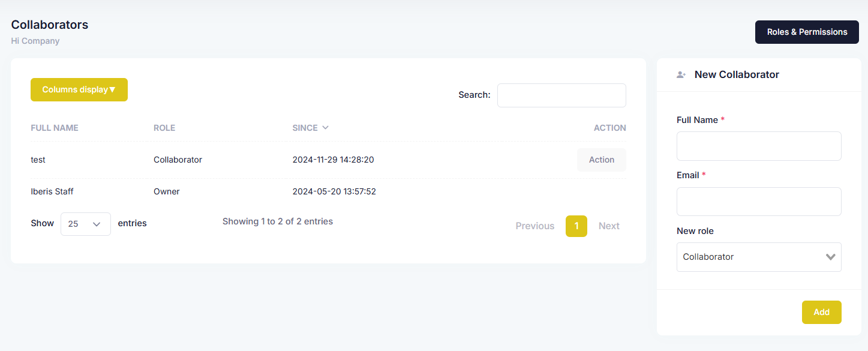Image resolution: width=868 pixels, height=351 pixels.
Task: Open the New role Collaborator dropdown
Action: (759, 257)
